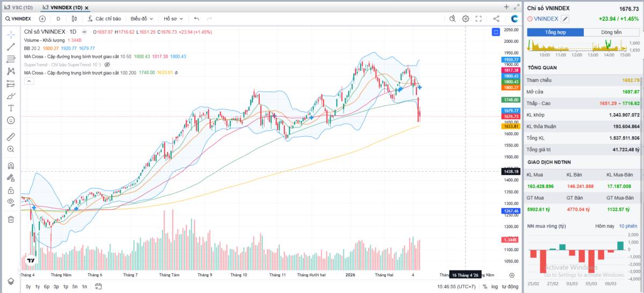Select the brush drawing tool
This screenshot has width=644, height=293.
pyautogui.click(x=11, y=96)
